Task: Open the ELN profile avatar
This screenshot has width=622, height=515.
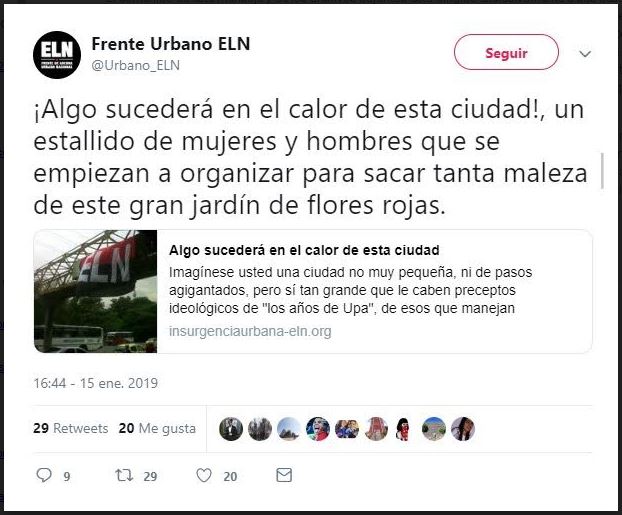Action: 57,55
